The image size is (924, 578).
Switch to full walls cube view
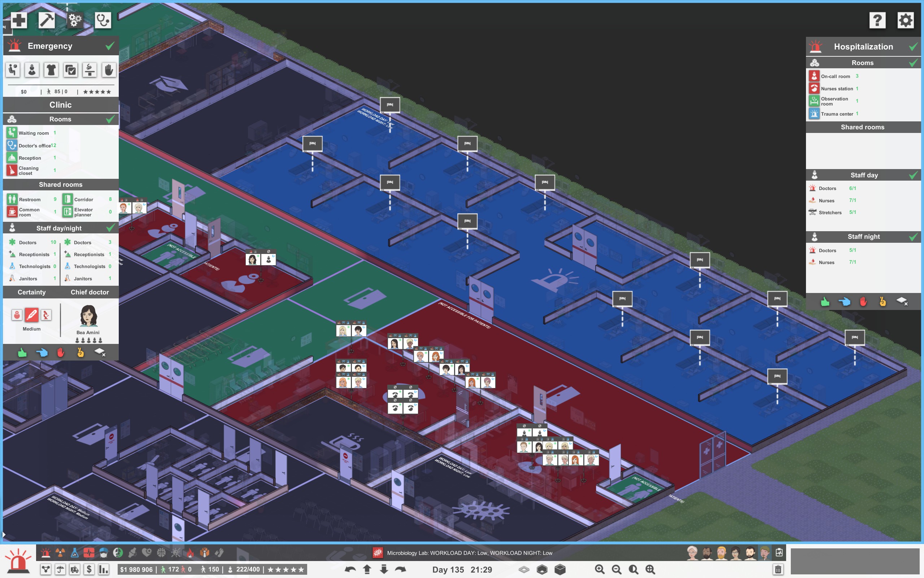point(560,569)
